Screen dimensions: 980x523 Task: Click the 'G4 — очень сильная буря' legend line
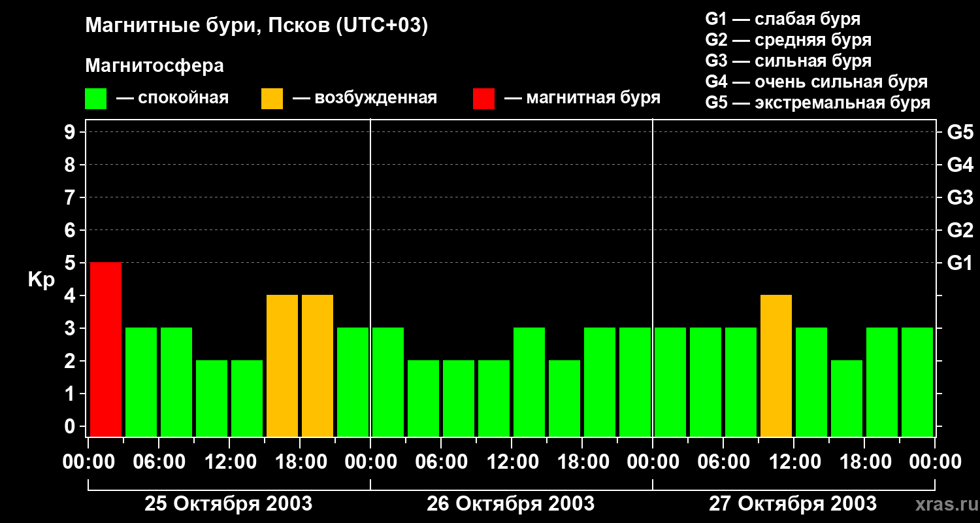pos(817,82)
